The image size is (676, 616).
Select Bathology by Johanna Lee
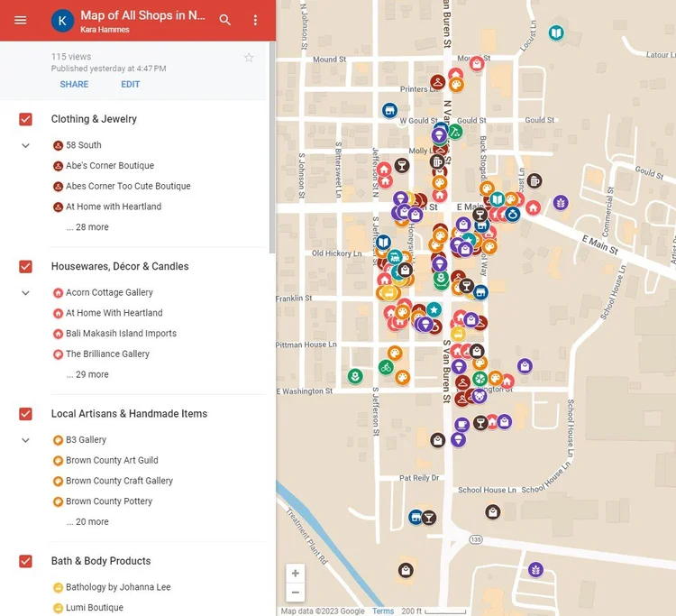pyautogui.click(x=118, y=587)
